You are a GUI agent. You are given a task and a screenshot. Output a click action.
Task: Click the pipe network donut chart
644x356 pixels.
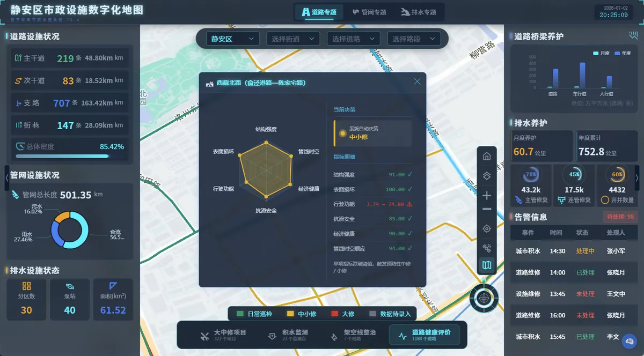point(69,229)
